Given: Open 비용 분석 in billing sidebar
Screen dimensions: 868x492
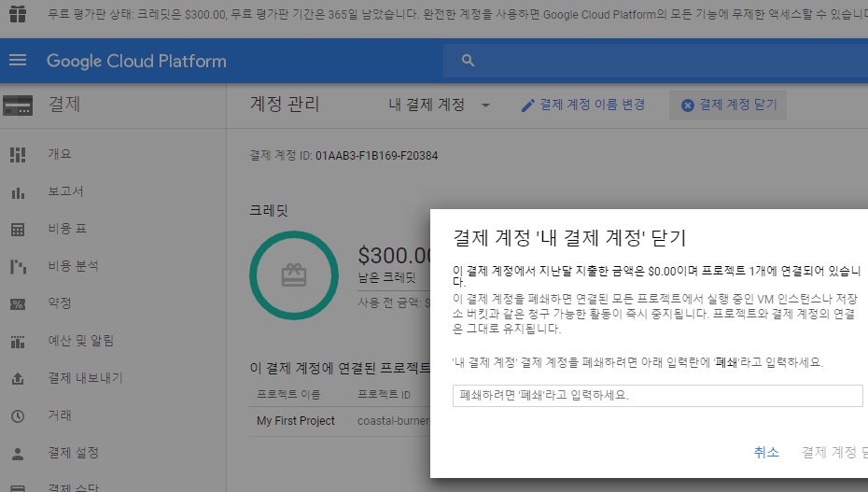Looking at the screenshot, I should tap(73, 266).
